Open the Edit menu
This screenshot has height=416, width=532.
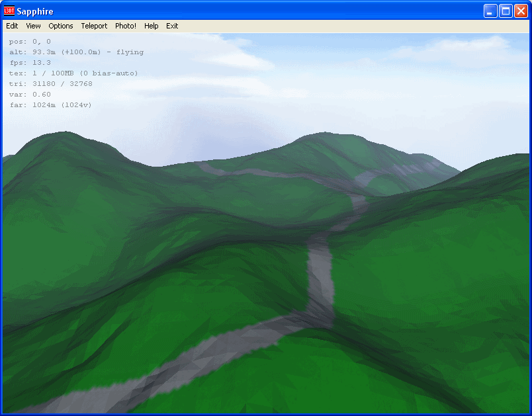(x=12, y=26)
